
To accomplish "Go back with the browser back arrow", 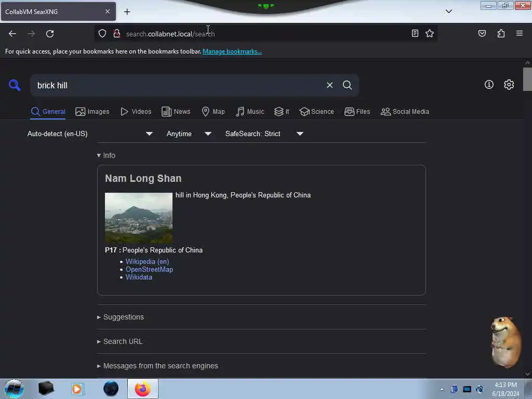I will pos(12,34).
